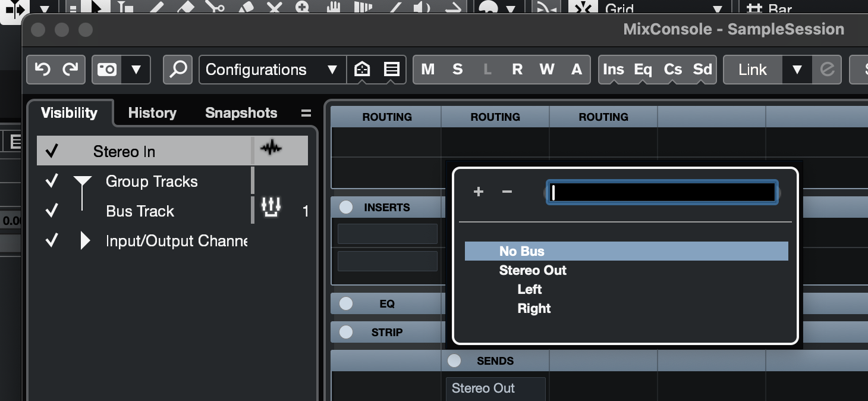868x401 pixels.
Task: Click the redo arrow icon
Action: [x=71, y=70]
